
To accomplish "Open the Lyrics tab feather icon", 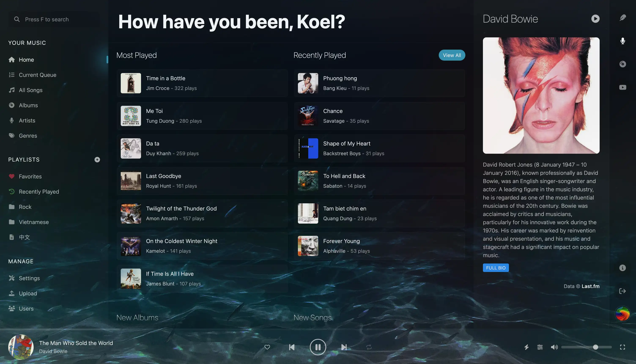I will tap(622, 18).
